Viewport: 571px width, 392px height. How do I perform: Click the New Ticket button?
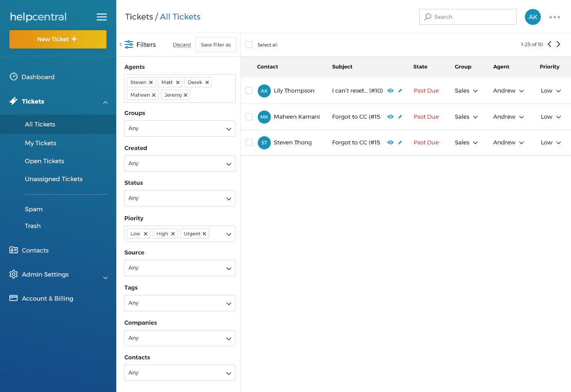[x=58, y=39]
